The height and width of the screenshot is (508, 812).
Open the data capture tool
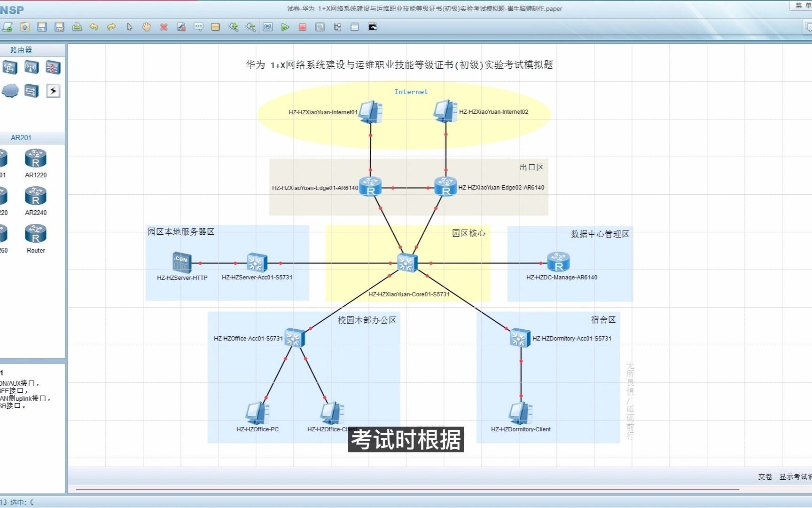[320, 27]
